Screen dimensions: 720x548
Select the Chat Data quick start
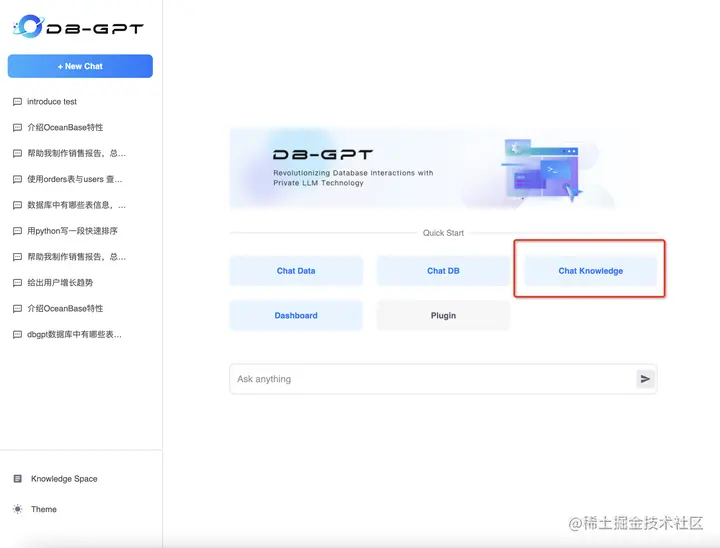(296, 271)
